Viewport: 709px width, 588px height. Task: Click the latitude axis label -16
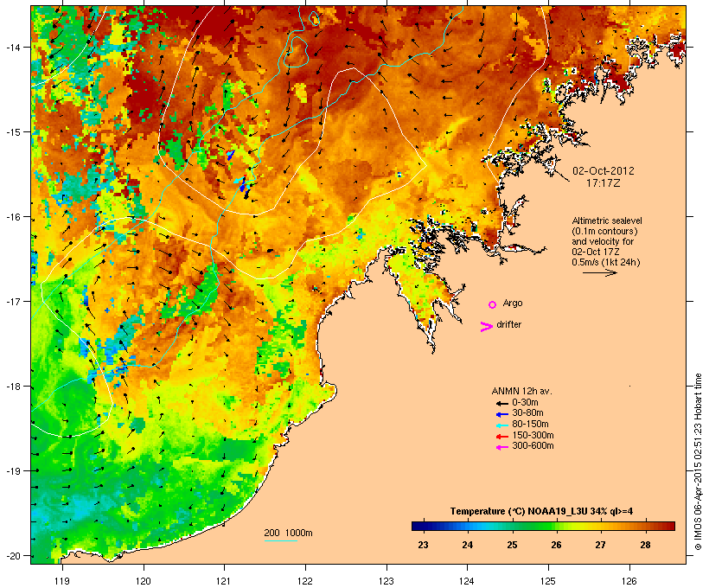click(x=13, y=217)
